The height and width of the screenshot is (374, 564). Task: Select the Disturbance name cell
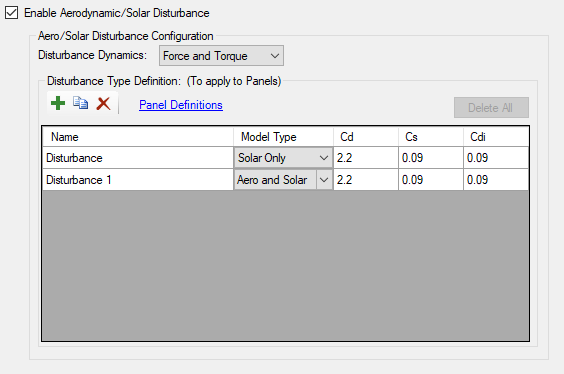(138, 158)
